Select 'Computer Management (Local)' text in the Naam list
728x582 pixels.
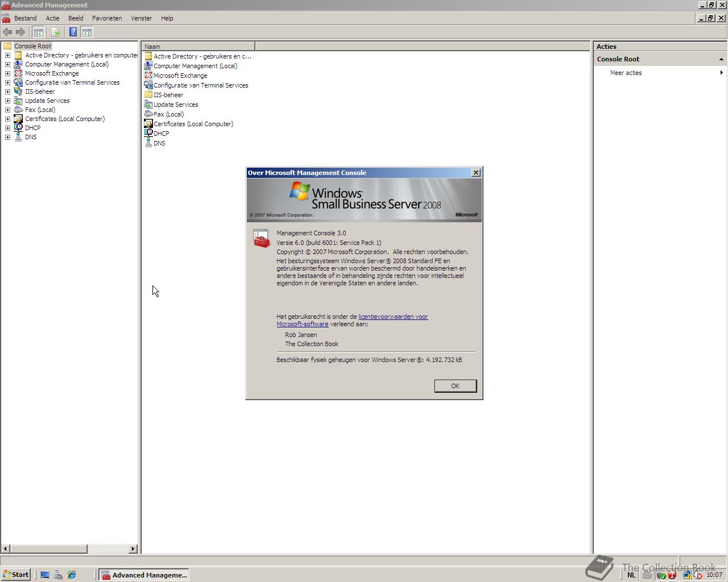[196, 66]
